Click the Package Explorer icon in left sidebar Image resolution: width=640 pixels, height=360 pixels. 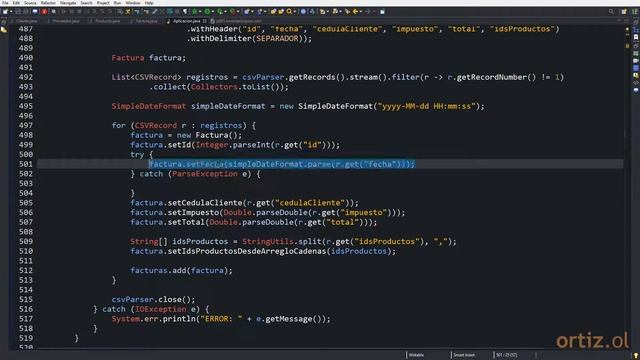coord(4,30)
